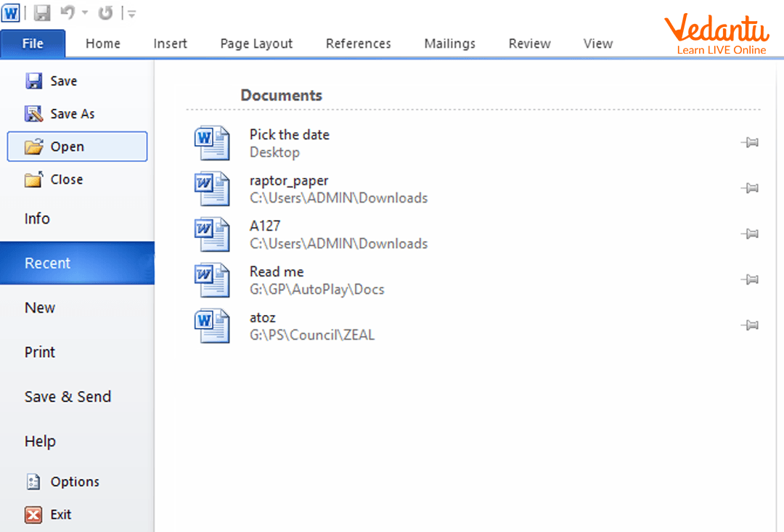
Task: Click the Word document icon for A127
Action: pyautogui.click(x=212, y=234)
